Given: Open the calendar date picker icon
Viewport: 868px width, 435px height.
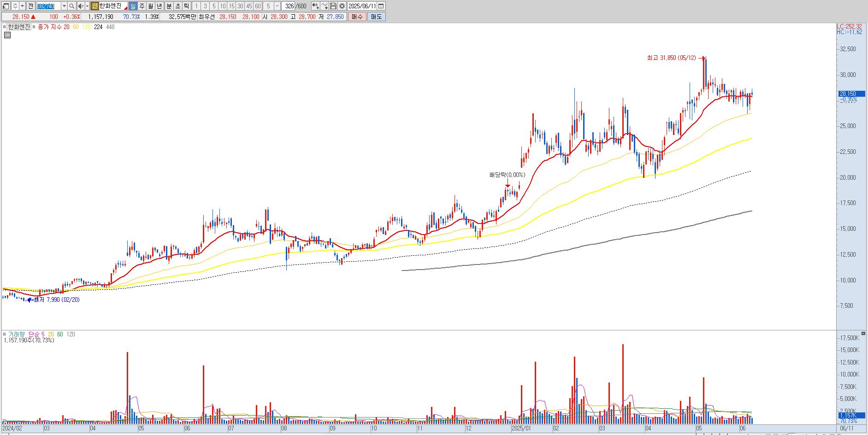Looking at the screenshot, I should 381,6.
